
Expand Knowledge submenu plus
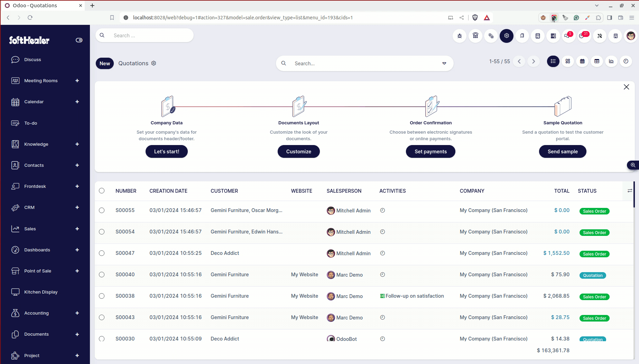pyautogui.click(x=77, y=144)
